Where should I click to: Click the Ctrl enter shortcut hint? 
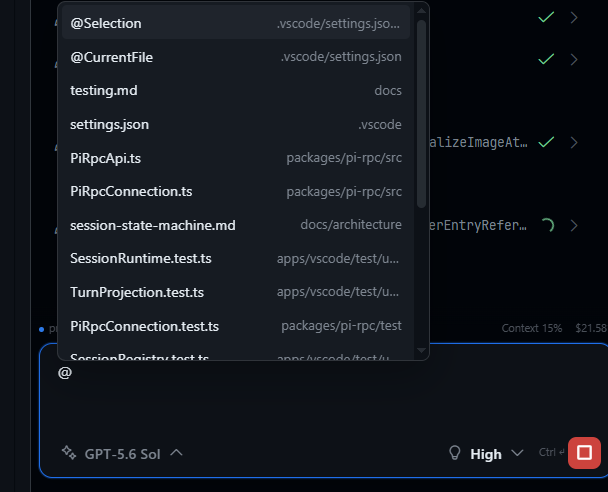[551, 452]
